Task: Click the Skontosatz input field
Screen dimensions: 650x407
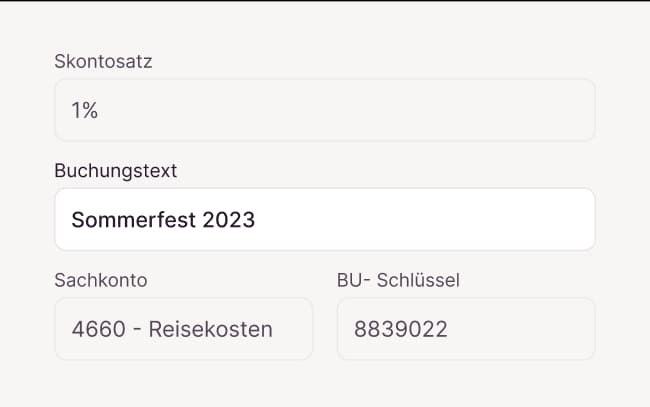Action: click(x=324, y=110)
